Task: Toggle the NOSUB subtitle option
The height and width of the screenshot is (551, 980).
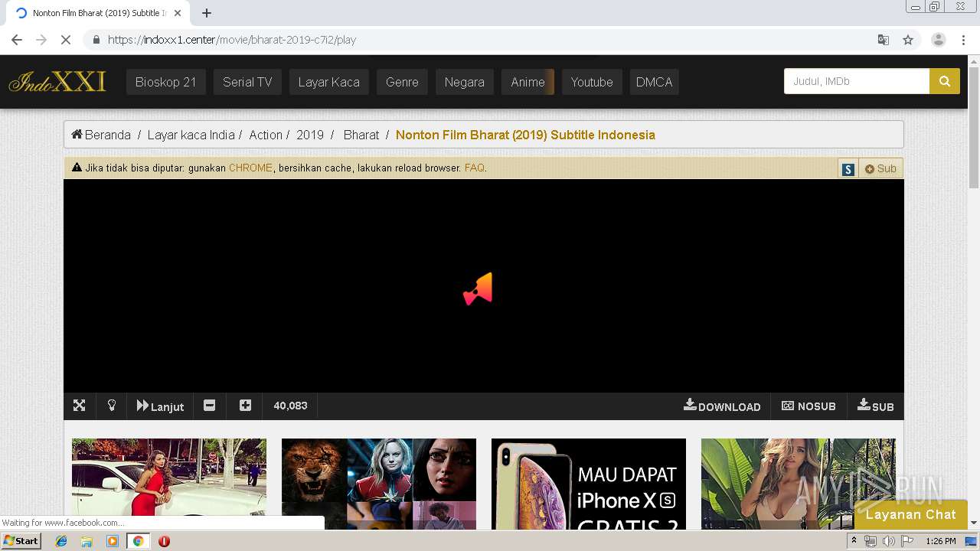Action: [x=808, y=406]
